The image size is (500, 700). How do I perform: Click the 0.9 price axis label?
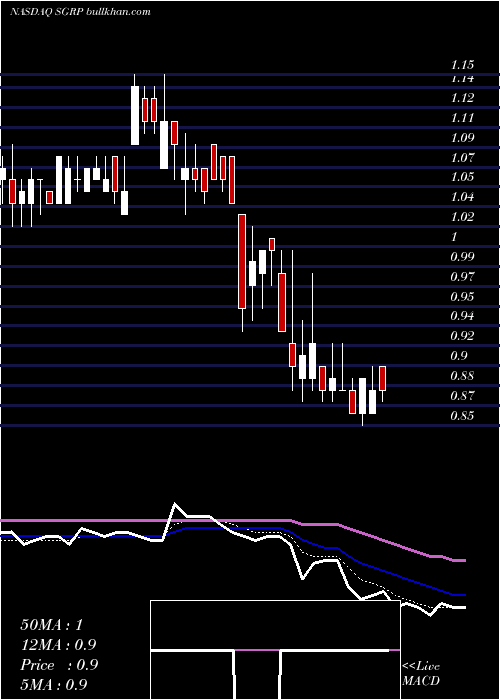(459, 356)
